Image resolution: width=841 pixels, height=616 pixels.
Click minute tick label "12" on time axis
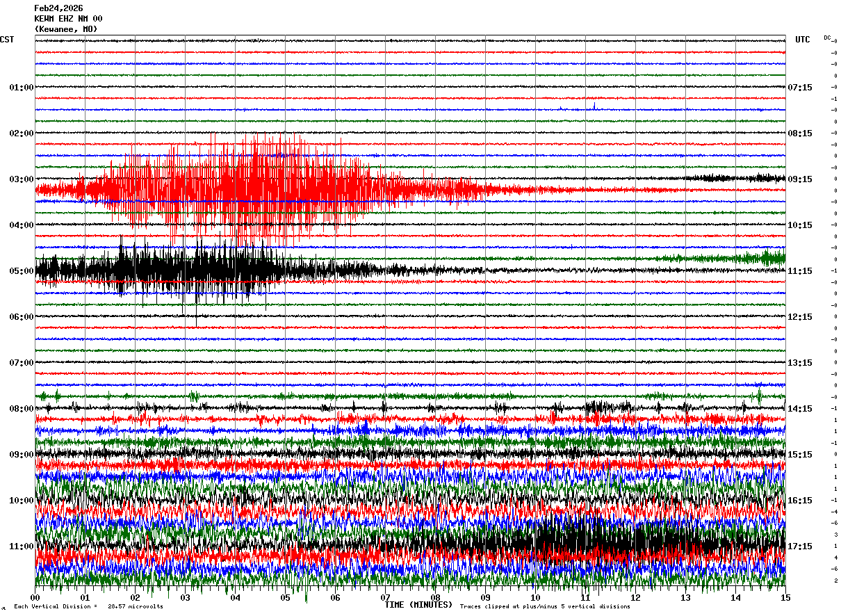(636, 598)
